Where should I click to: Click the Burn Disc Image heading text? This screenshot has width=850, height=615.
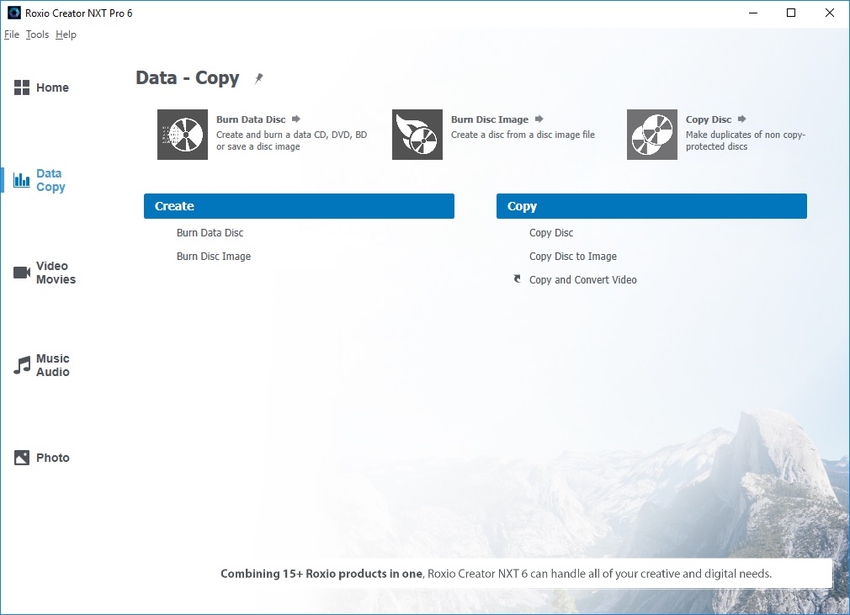pos(490,119)
